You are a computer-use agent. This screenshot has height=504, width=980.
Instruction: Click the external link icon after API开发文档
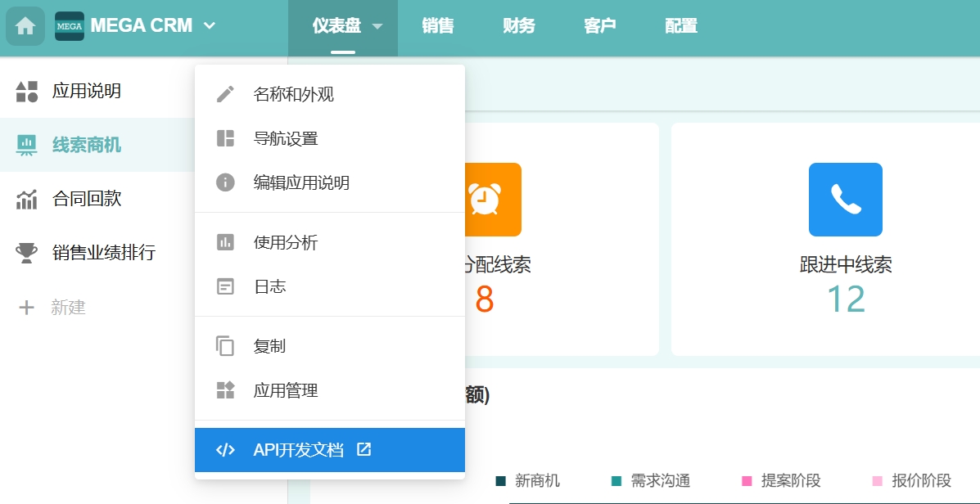[x=364, y=449]
